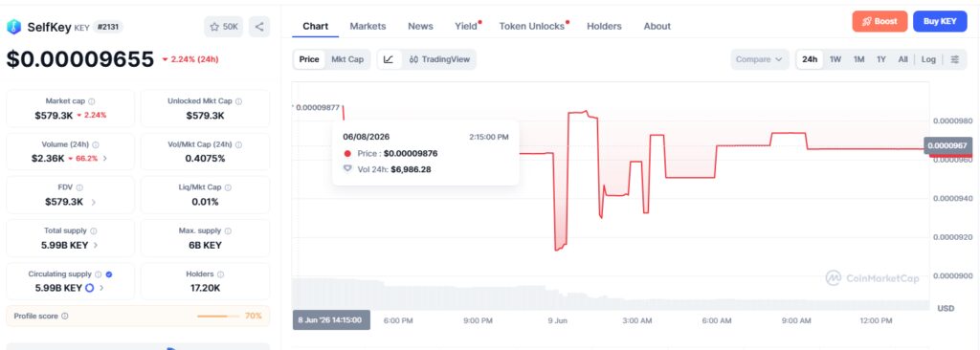Screen dimensions: 980x350
Task: Select the line chart icon
Action: [x=389, y=59]
